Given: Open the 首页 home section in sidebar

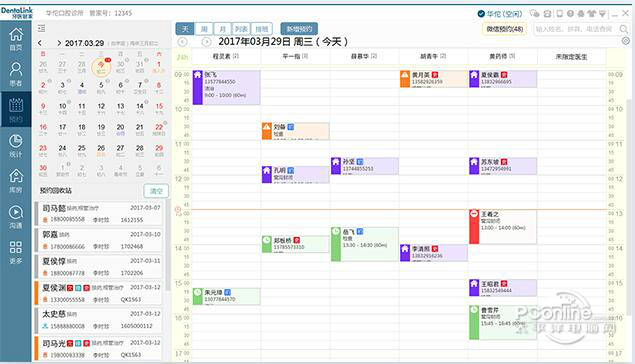Looking at the screenshot, I should tap(16, 39).
